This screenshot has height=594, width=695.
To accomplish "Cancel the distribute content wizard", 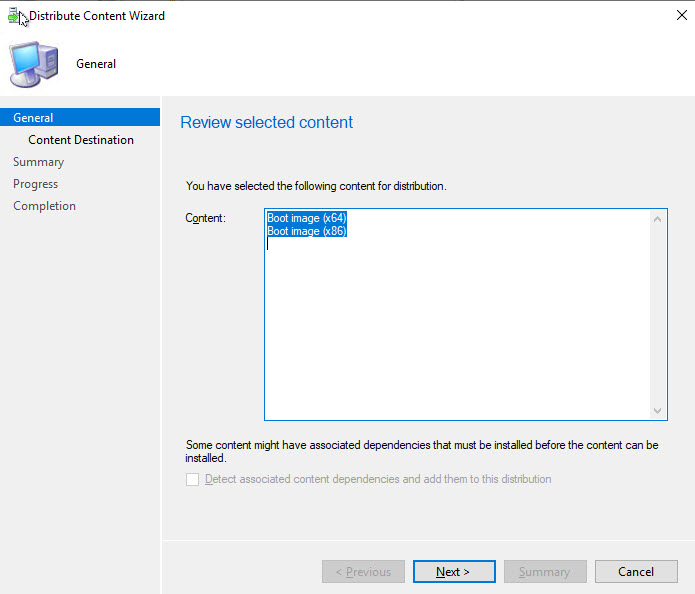I will 635,572.
